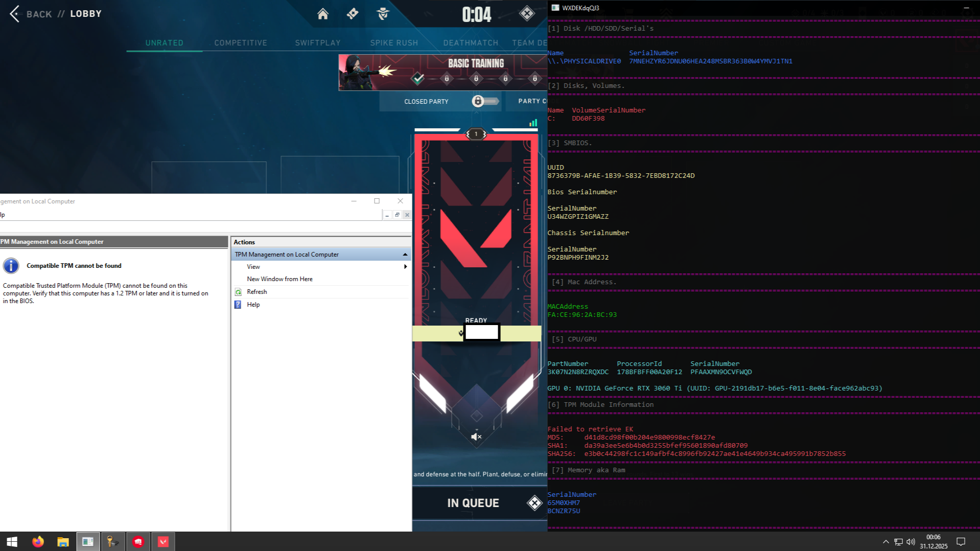Image resolution: width=980 pixels, height=551 pixels.
Task: Open the Swiftplay game mode
Action: pos(318,43)
